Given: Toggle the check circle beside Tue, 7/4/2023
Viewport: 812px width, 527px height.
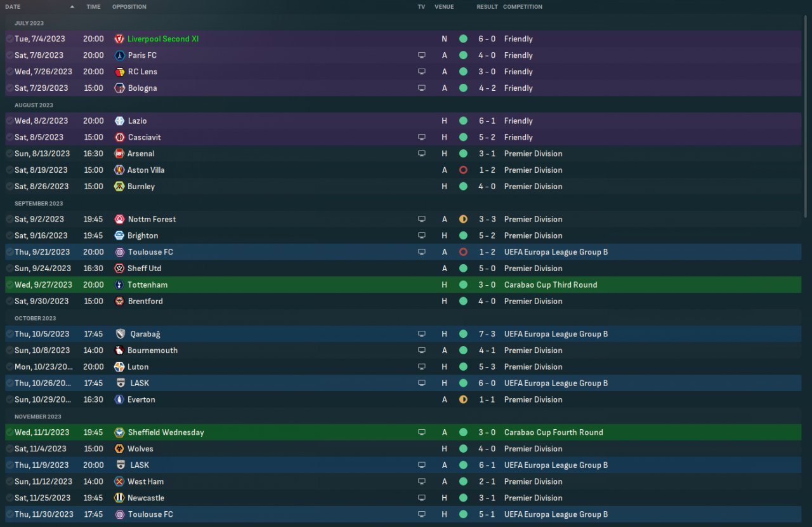Looking at the screenshot, I should (x=10, y=39).
